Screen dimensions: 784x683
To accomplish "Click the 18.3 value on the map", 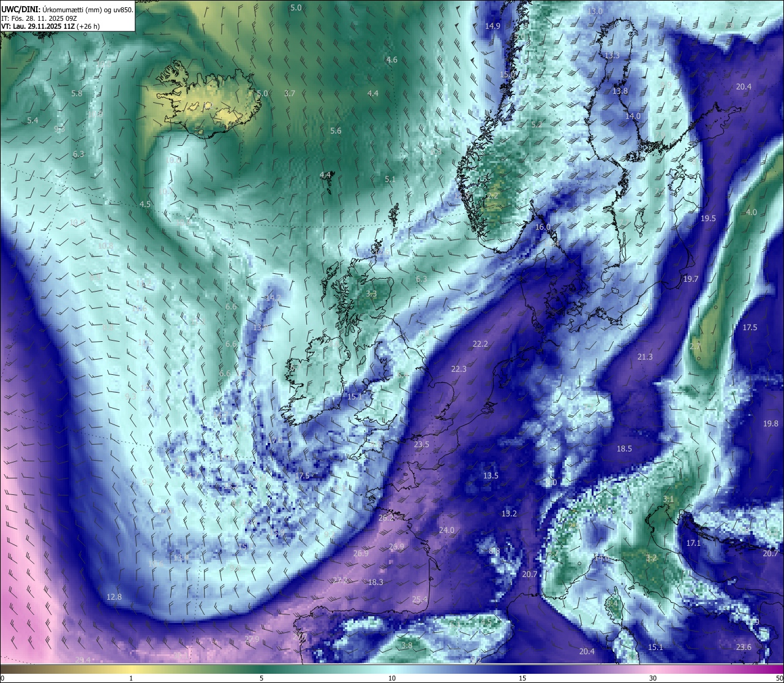I will (x=375, y=583).
